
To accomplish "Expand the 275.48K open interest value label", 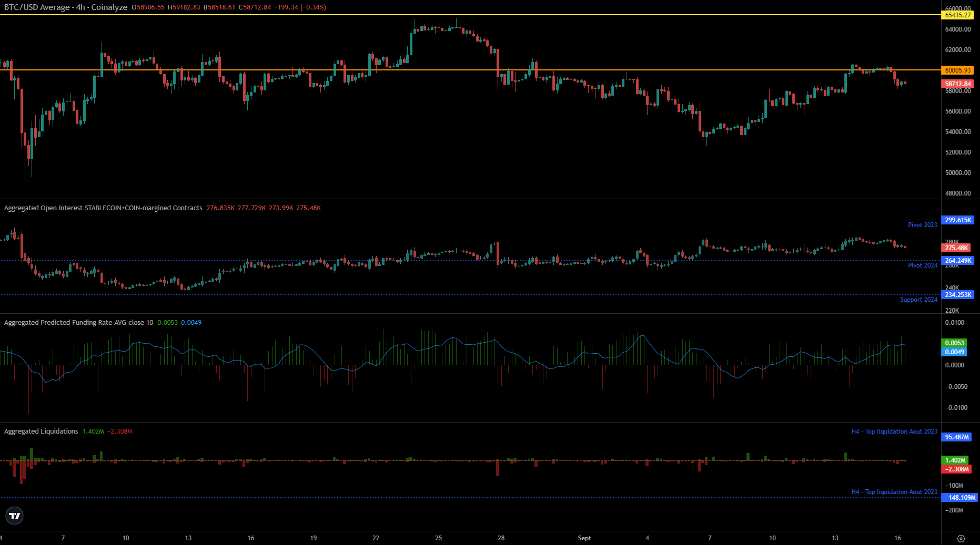I will [955, 248].
